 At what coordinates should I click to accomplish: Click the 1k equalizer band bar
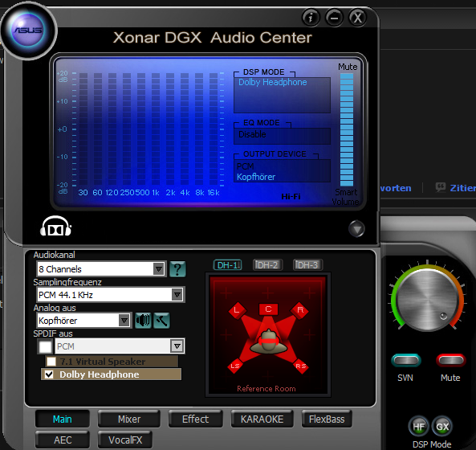[156, 129]
